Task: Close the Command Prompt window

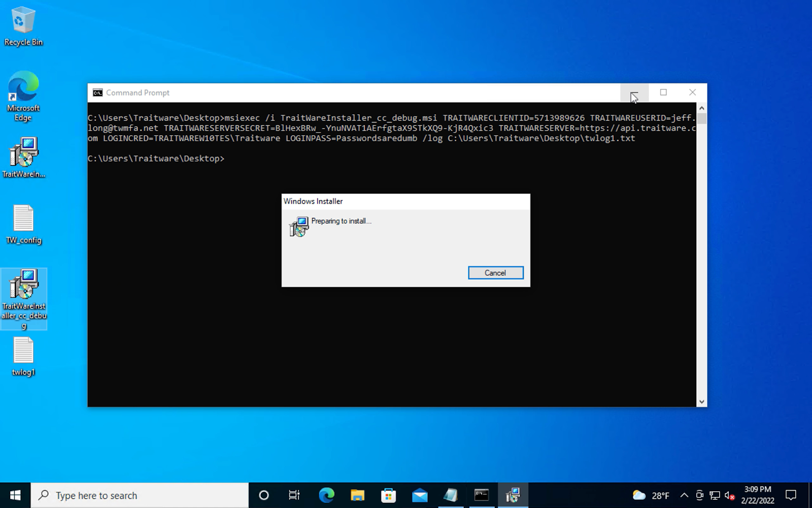Action: pyautogui.click(x=692, y=92)
